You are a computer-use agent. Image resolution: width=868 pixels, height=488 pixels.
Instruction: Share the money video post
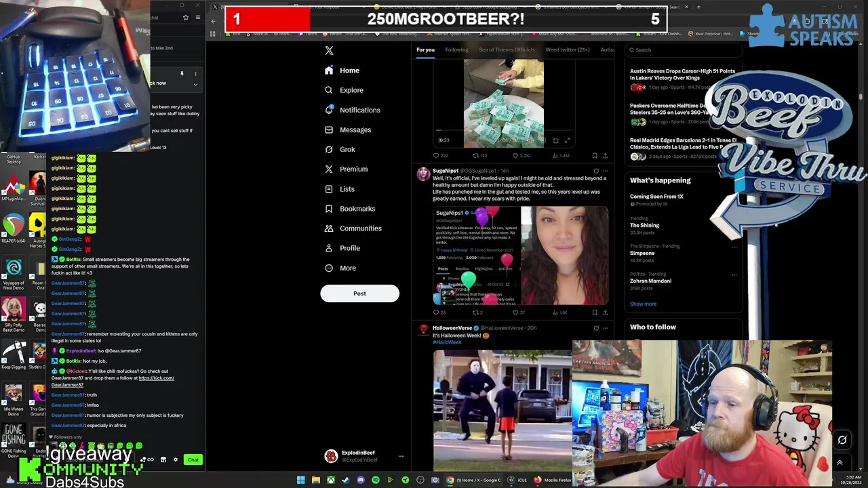(x=605, y=156)
